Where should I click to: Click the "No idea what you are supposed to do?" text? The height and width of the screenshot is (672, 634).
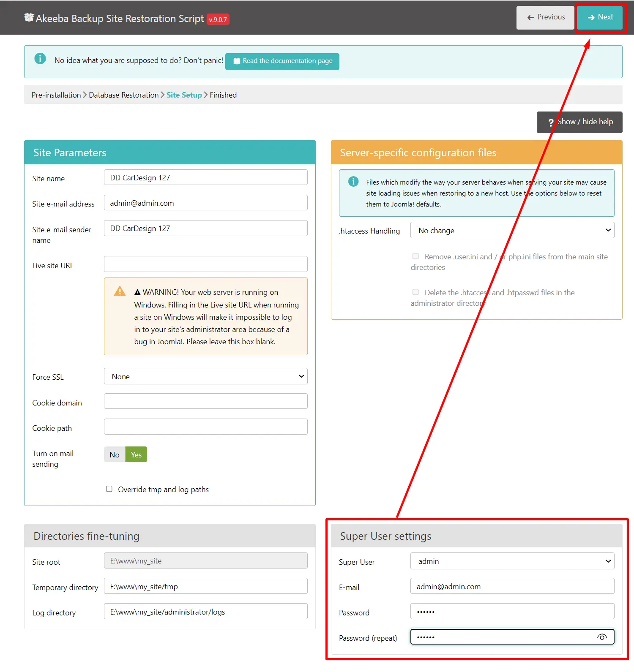click(x=139, y=60)
